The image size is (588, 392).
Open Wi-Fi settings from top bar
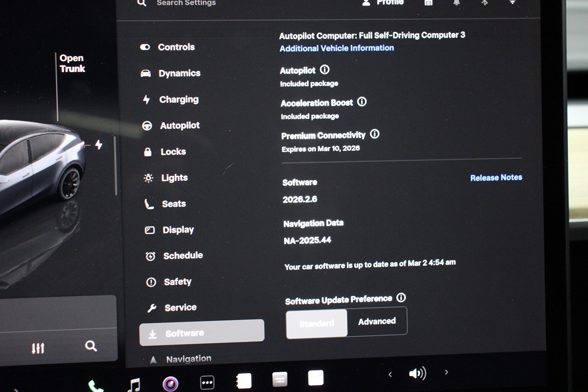click(513, 2)
